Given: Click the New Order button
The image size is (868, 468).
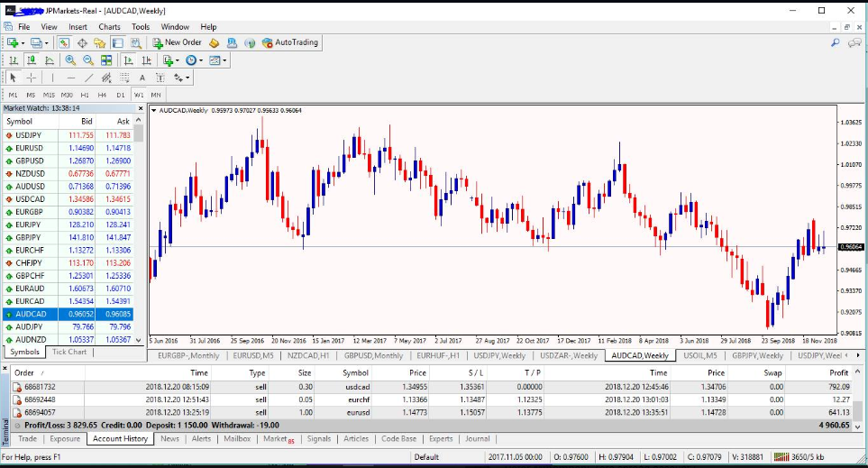Looking at the screenshot, I should pos(177,42).
